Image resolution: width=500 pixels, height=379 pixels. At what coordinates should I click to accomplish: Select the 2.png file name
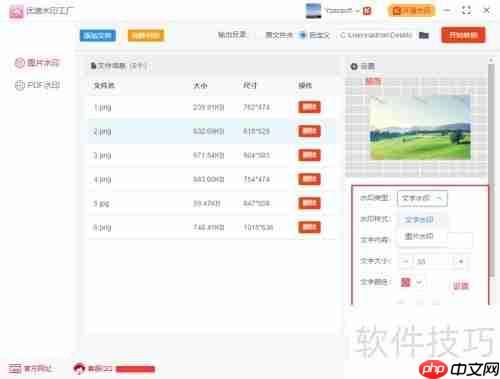102,132
